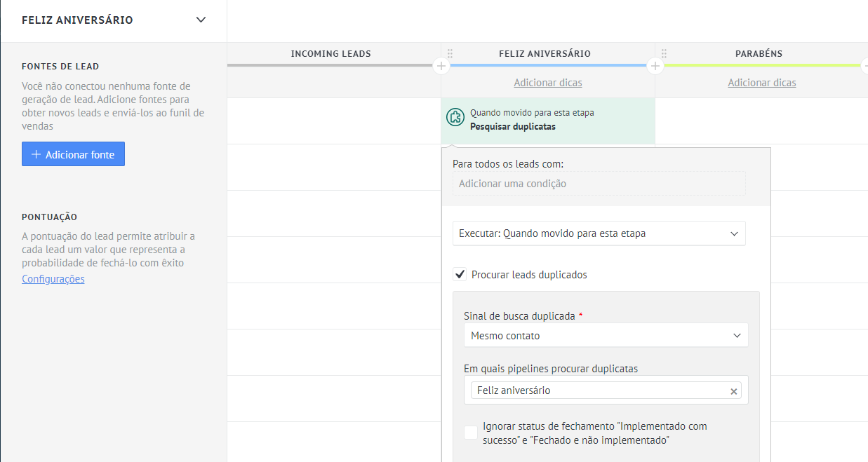Click the plus circle before Feliz Aniversário stage
This screenshot has width=868, height=462.
[441, 66]
